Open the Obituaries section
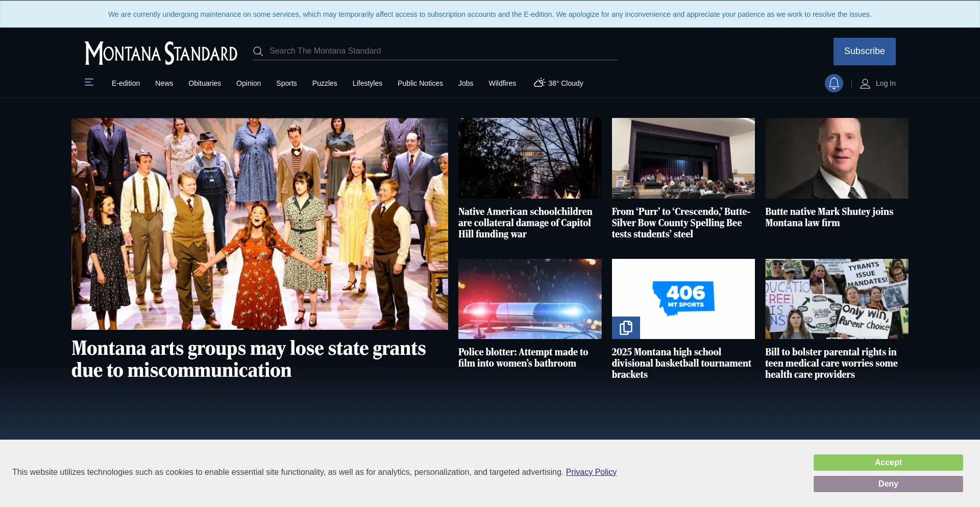 pyautogui.click(x=205, y=83)
